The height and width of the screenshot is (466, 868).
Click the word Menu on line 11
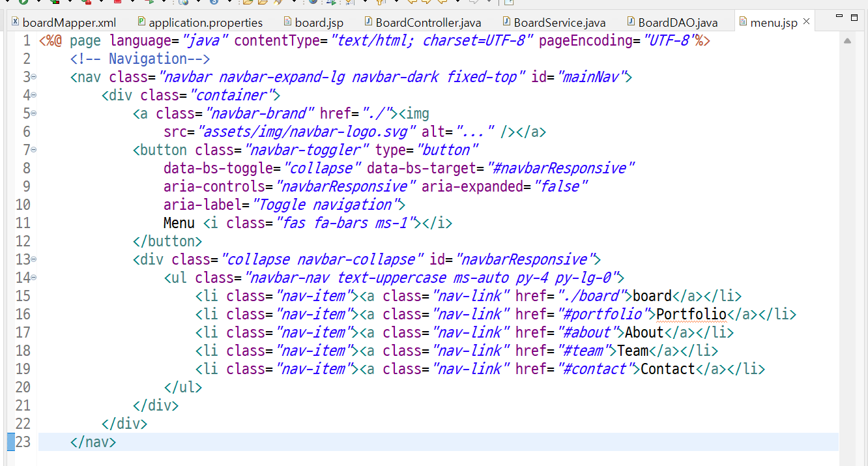tap(179, 223)
